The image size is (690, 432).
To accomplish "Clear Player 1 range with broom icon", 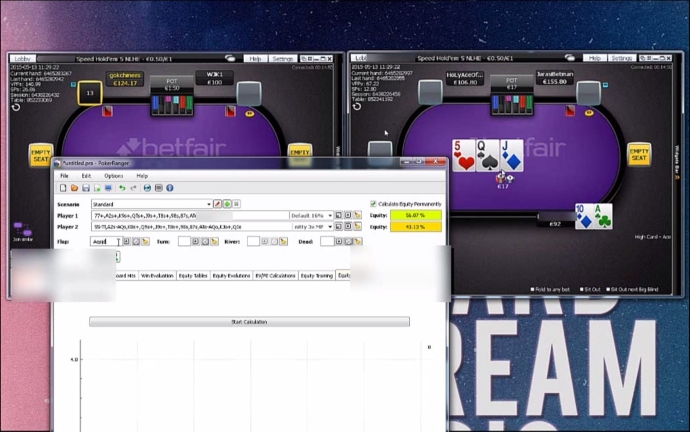I will pyautogui.click(x=357, y=215).
